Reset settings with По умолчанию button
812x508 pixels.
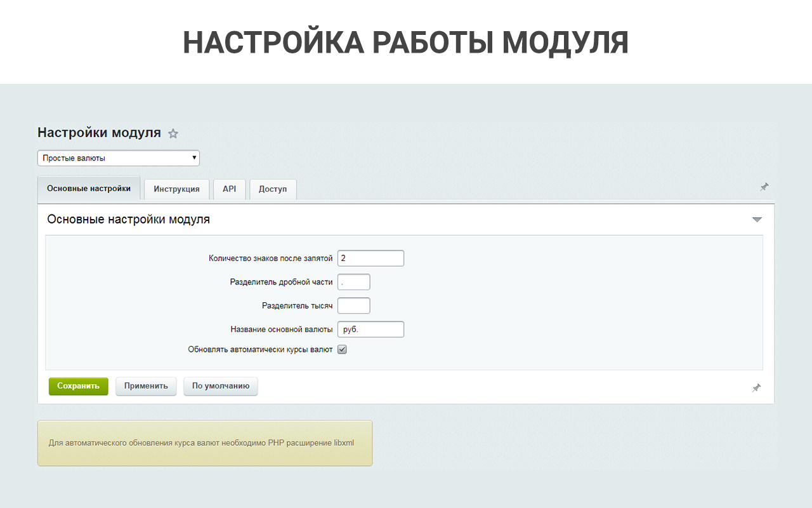click(x=221, y=386)
